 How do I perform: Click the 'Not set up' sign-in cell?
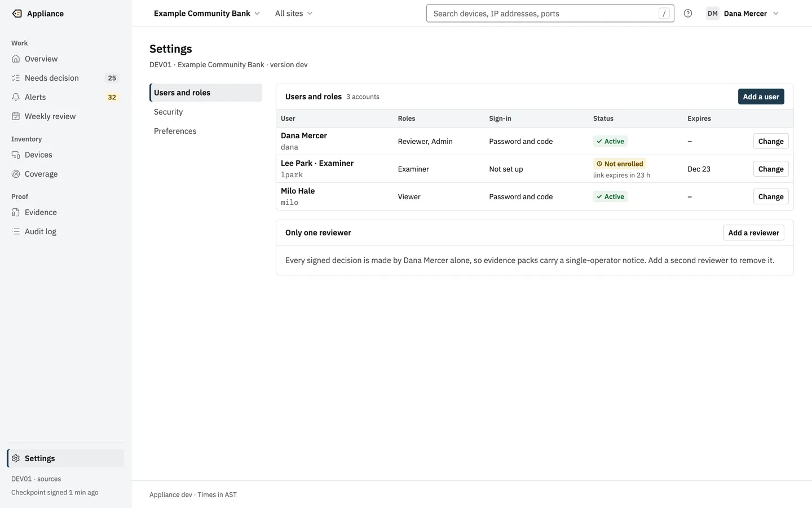click(x=506, y=169)
